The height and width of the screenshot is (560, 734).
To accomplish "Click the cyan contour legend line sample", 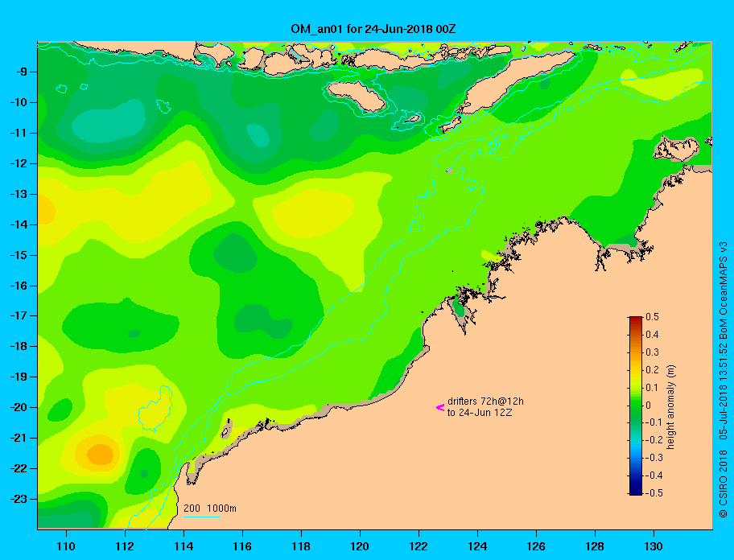I will coord(201,517).
